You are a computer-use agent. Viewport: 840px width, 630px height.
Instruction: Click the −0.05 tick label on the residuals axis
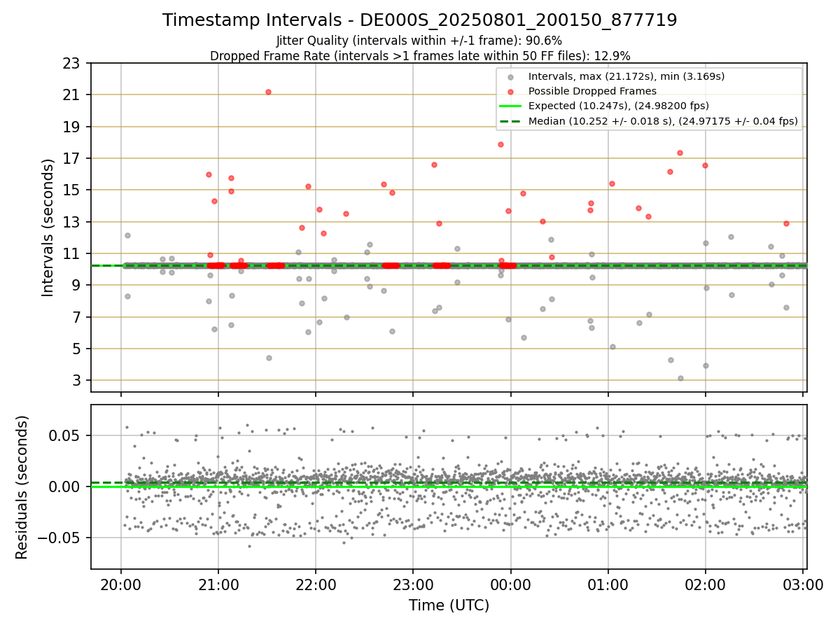[x=59, y=538]
